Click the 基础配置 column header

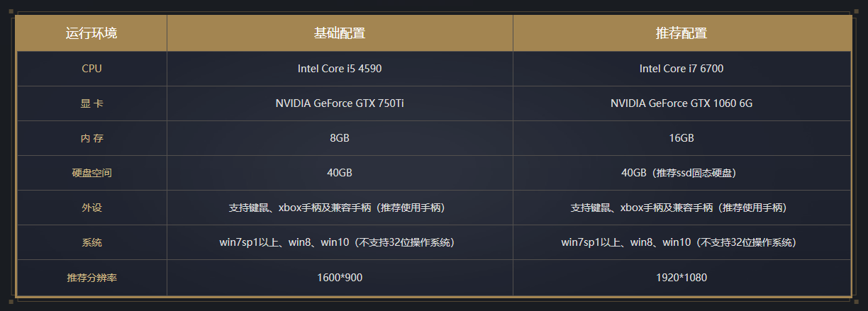[x=340, y=33]
